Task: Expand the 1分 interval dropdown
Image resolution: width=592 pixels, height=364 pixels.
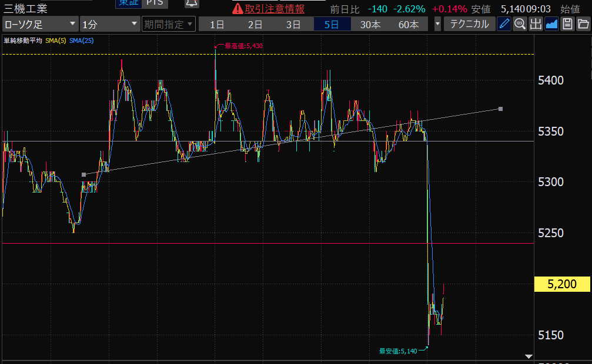Action: click(x=109, y=24)
